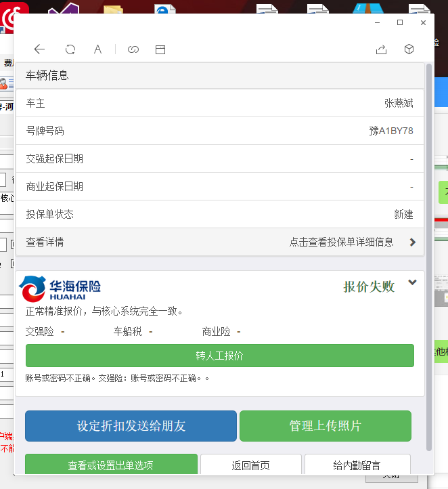This screenshot has height=489, width=448.
Task: Click 设定折扣发送给朋友 button
Action: click(x=131, y=426)
